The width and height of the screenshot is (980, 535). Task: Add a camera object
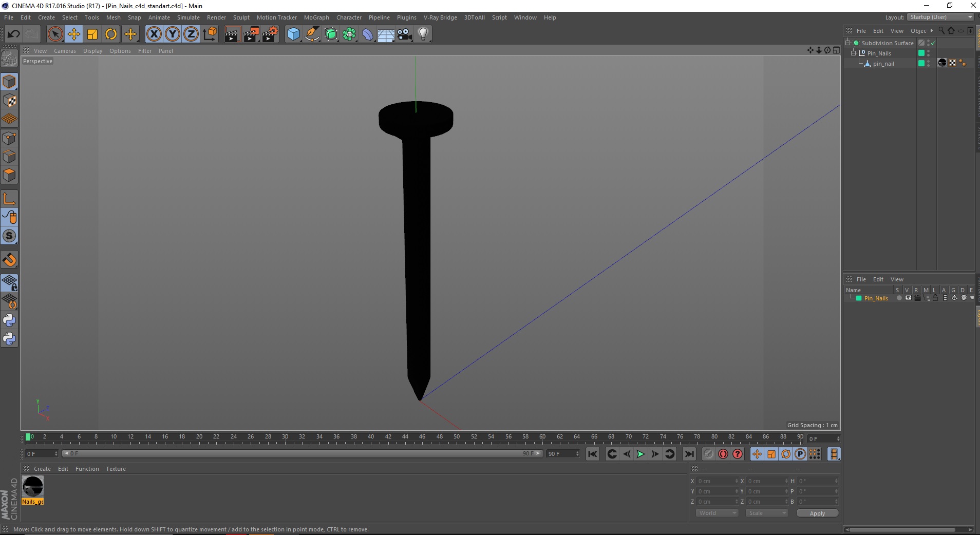[405, 34]
